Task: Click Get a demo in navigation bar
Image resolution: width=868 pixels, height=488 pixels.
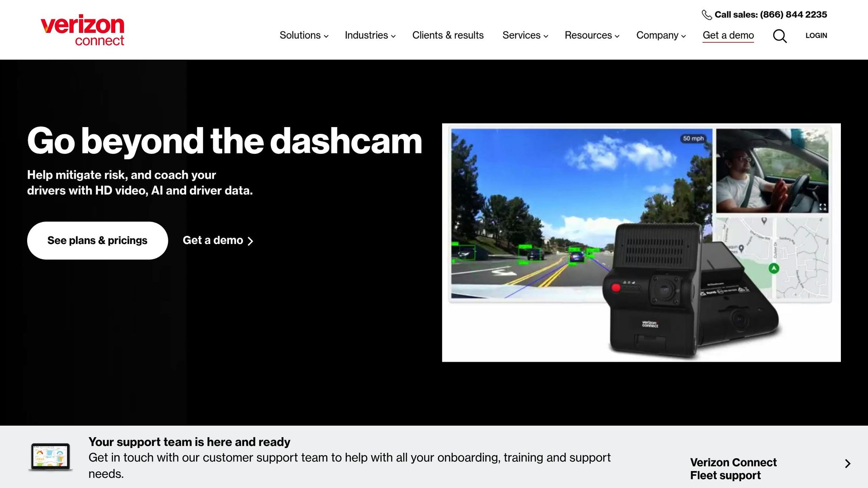Action: tap(728, 36)
